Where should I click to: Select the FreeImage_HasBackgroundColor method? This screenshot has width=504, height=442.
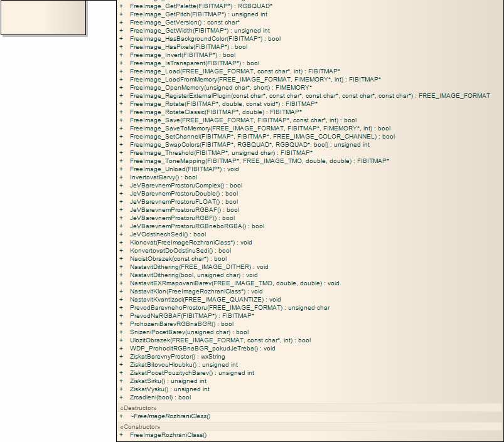[x=205, y=39]
